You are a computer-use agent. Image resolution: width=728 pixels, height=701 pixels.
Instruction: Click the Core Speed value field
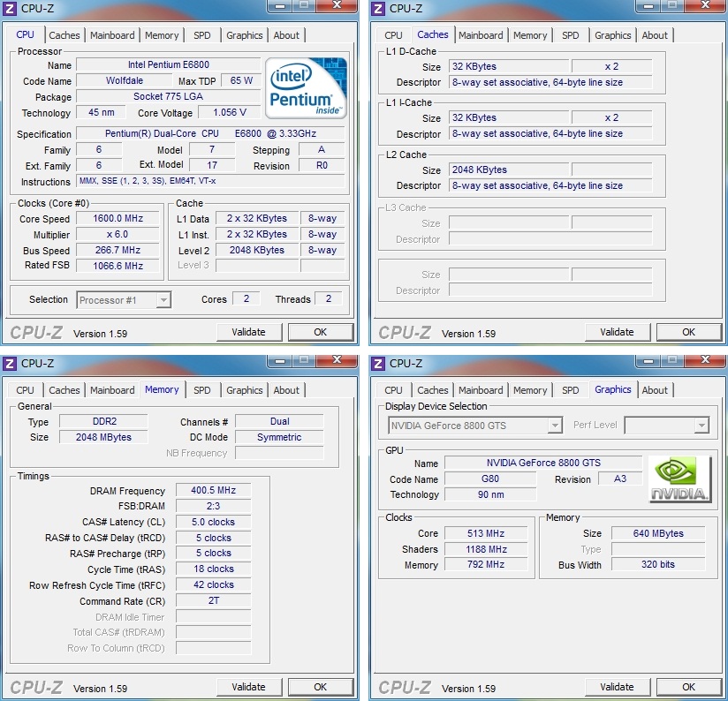118,219
